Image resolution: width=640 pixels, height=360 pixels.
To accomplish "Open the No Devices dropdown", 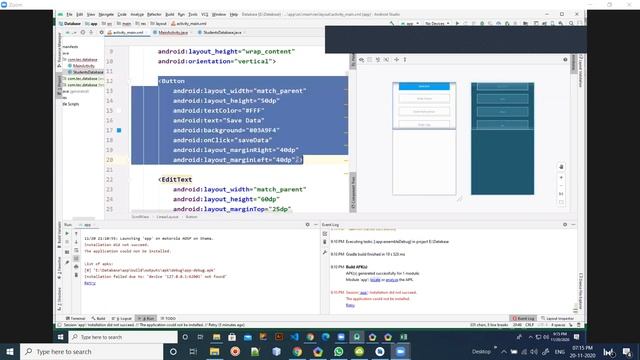I will click(437, 24).
